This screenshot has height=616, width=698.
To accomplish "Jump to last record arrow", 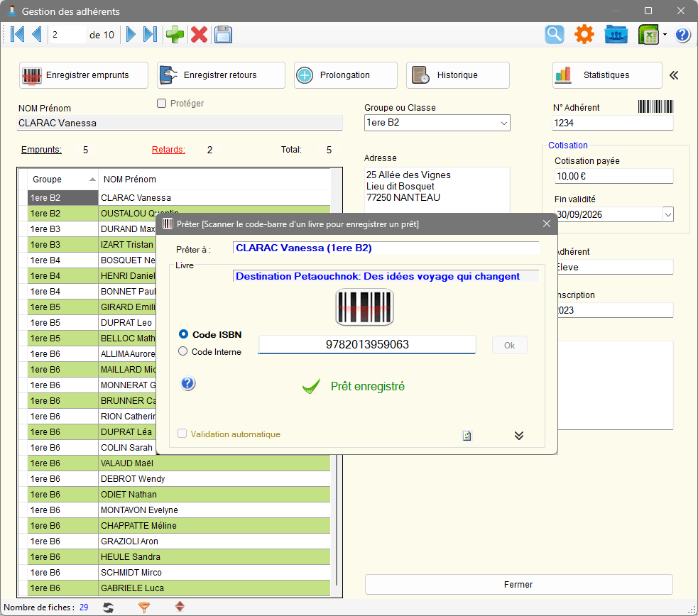I will click(150, 34).
